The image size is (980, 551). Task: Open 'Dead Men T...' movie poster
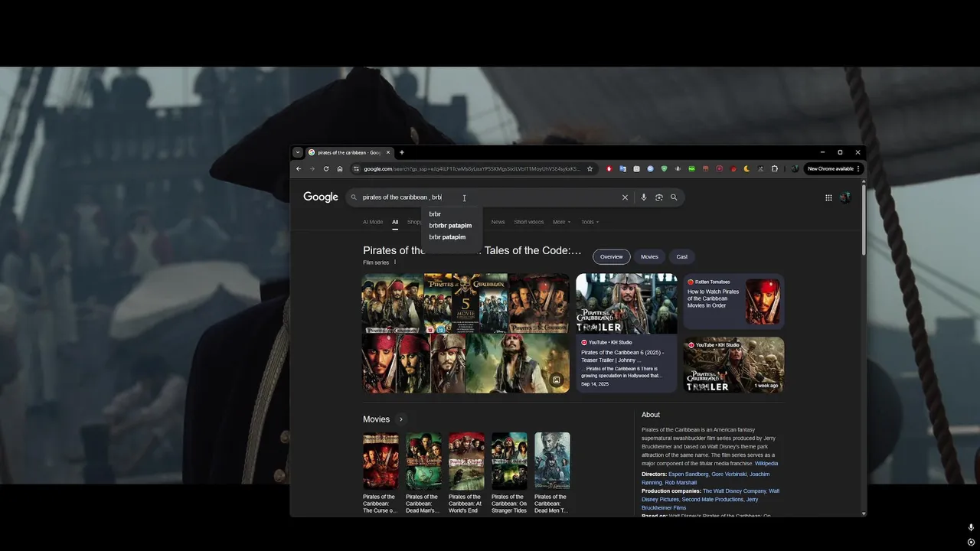tap(552, 461)
